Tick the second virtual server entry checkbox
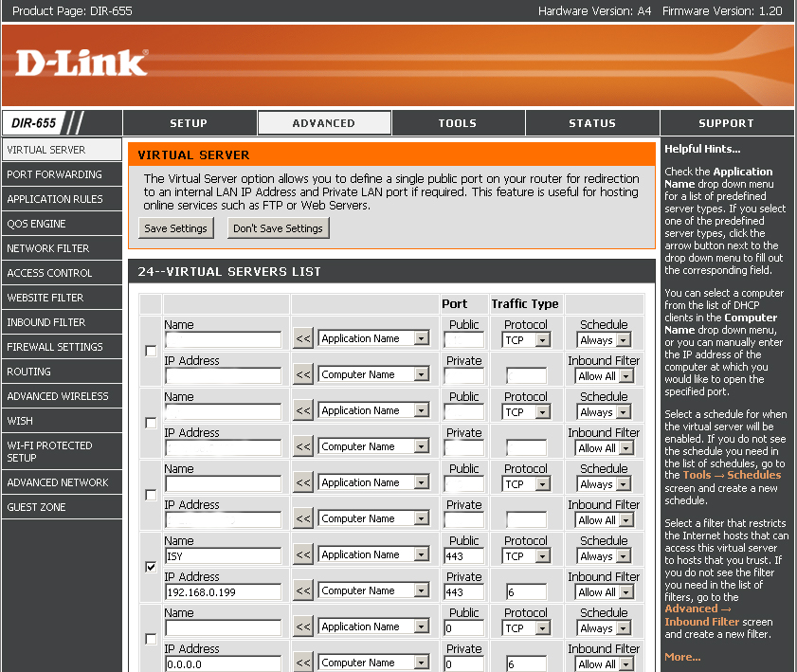This screenshot has height=672, width=797. tap(151, 423)
